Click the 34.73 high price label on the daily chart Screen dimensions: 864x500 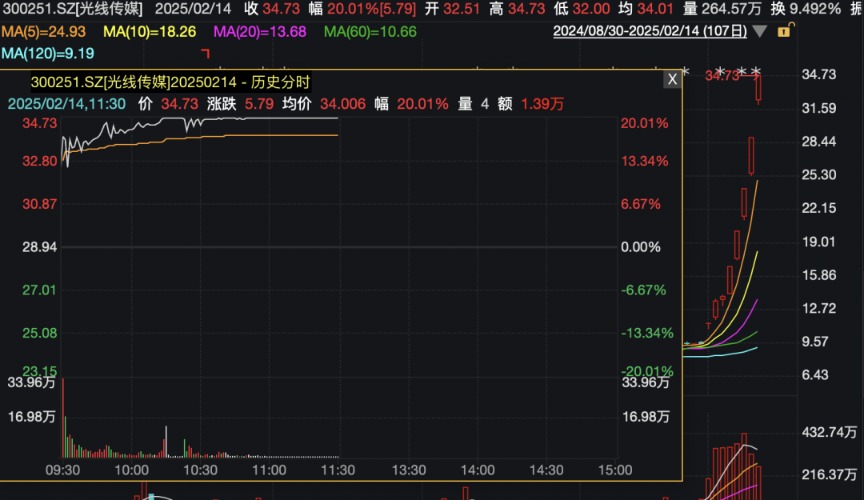click(x=722, y=75)
